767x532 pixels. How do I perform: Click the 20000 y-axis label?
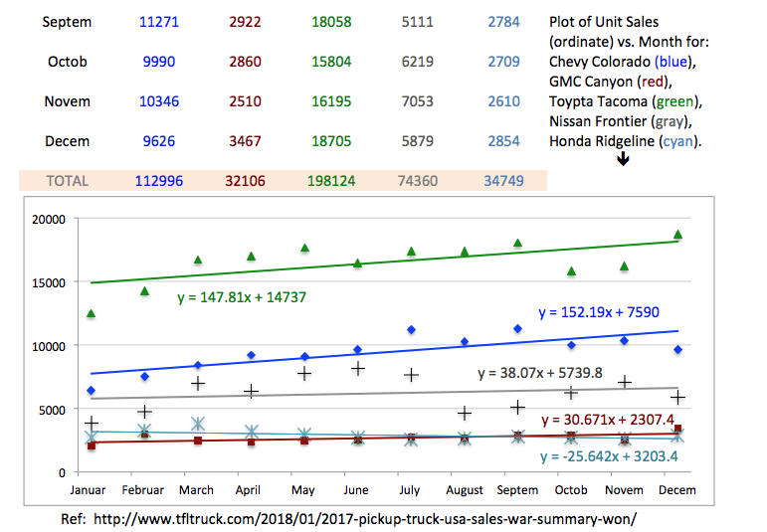click(x=49, y=220)
